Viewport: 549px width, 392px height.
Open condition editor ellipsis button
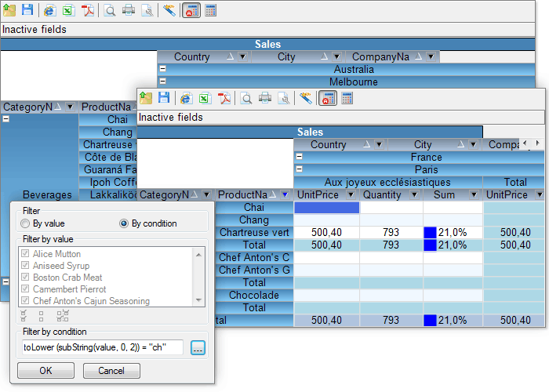click(198, 347)
